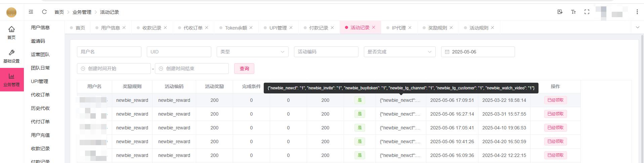
Task: Expand the 类型 dropdown
Action: coord(252,52)
